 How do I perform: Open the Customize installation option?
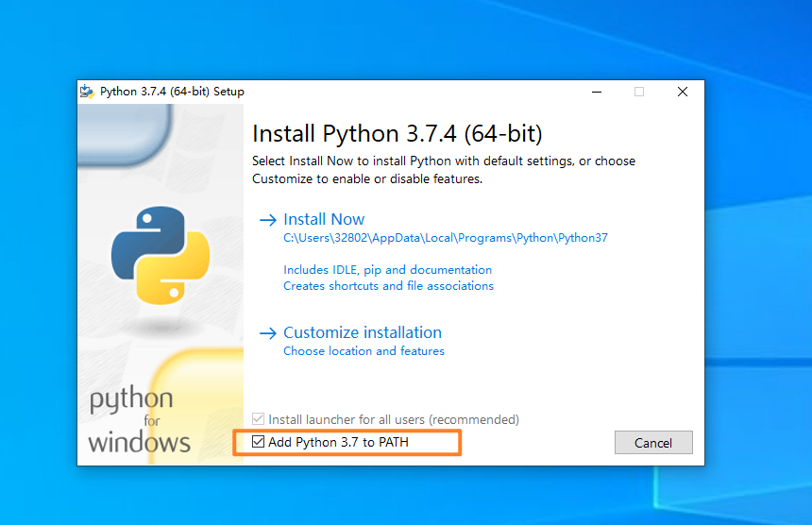(x=363, y=332)
